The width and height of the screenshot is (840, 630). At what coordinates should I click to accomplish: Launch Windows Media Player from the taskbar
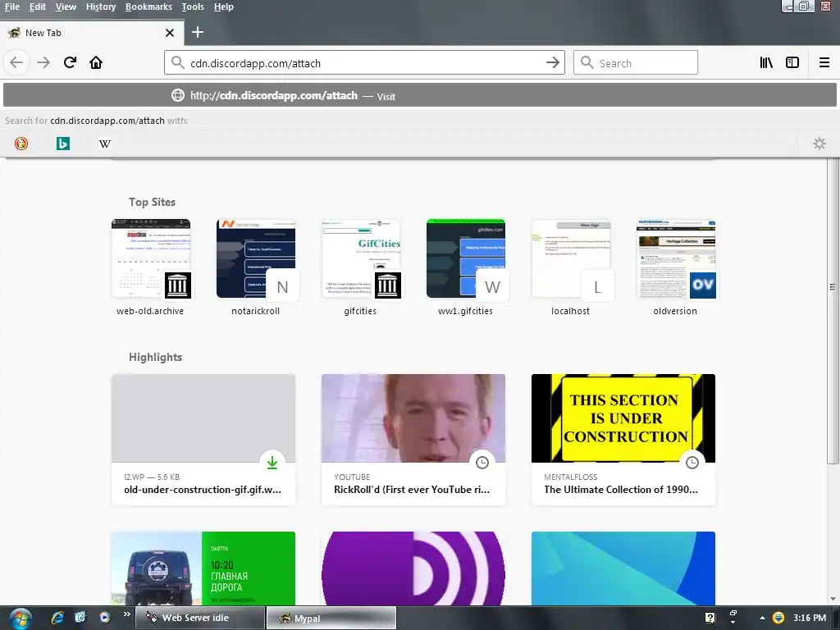coord(104,618)
